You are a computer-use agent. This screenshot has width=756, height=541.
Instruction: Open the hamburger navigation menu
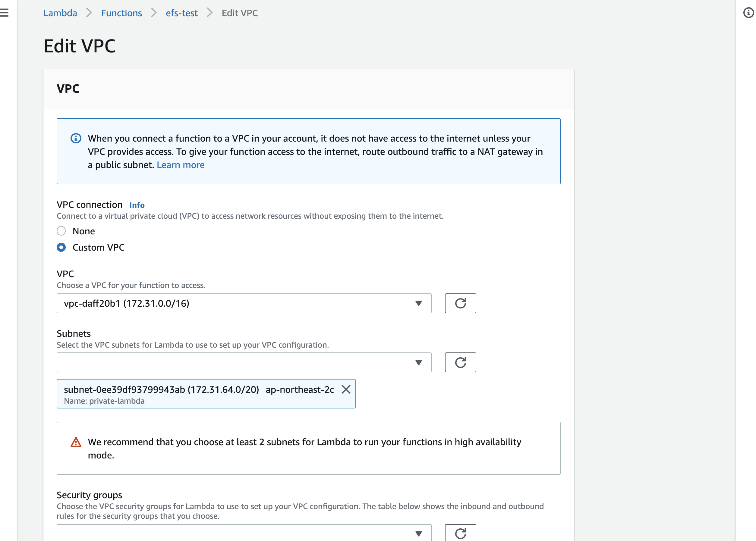[x=4, y=13]
